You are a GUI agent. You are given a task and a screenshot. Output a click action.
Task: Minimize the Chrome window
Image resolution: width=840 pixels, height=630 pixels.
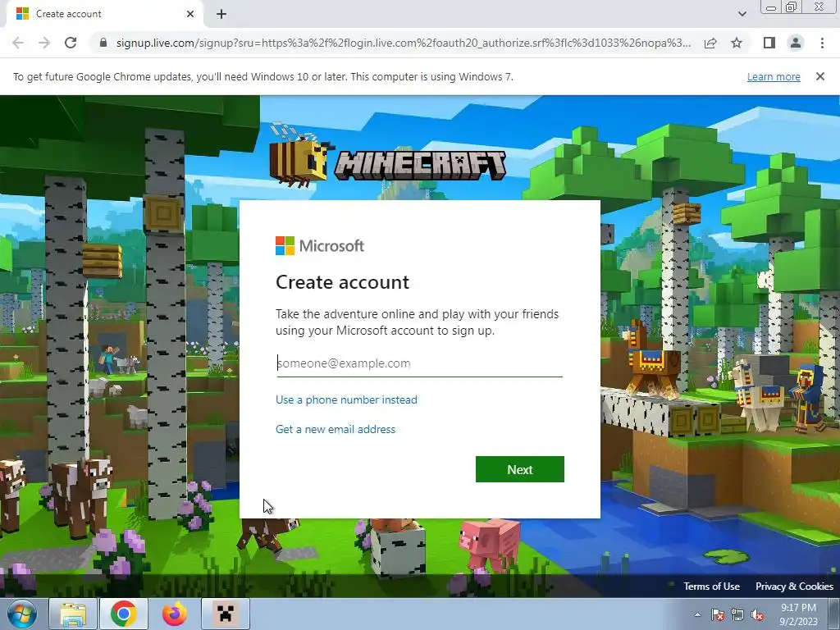click(771, 7)
